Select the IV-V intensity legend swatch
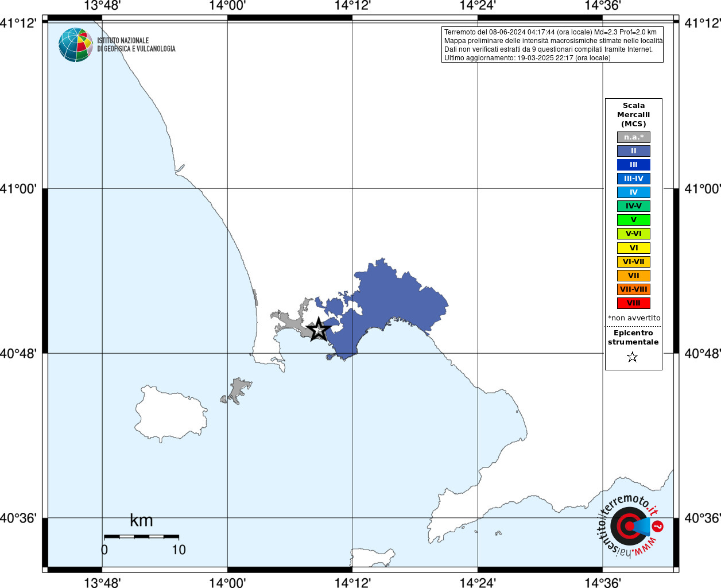 point(634,206)
